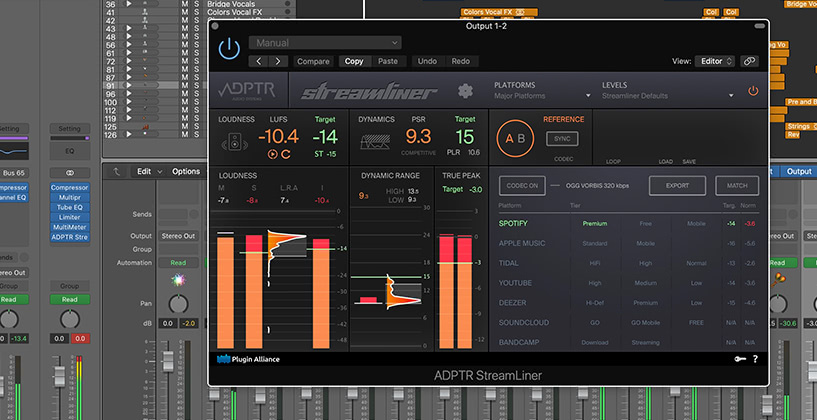Image resolution: width=817 pixels, height=420 pixels.
Task: Click the volume fader on Stereo Out strip
Action: [168, 361]
